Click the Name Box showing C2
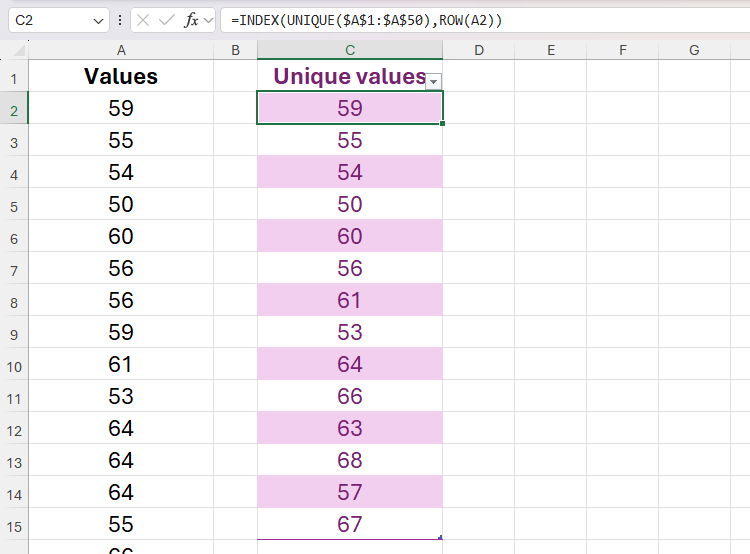The height and width of the screenshot is (554, 750). (48, 20)
